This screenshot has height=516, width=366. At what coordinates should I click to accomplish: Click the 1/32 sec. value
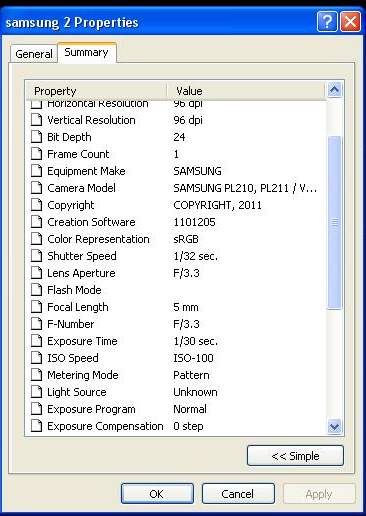[195, 256]
